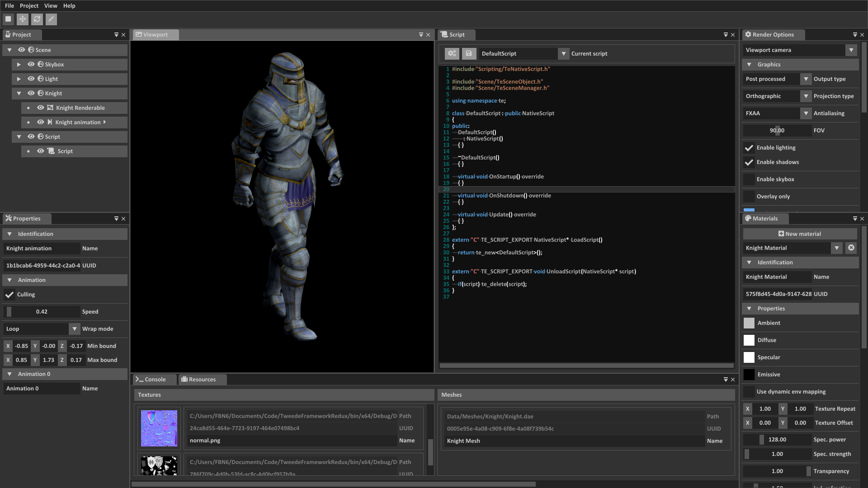Click the square selection tool in the toolbar
Viewport: 868px width, 488px height.
click(8, 19)
